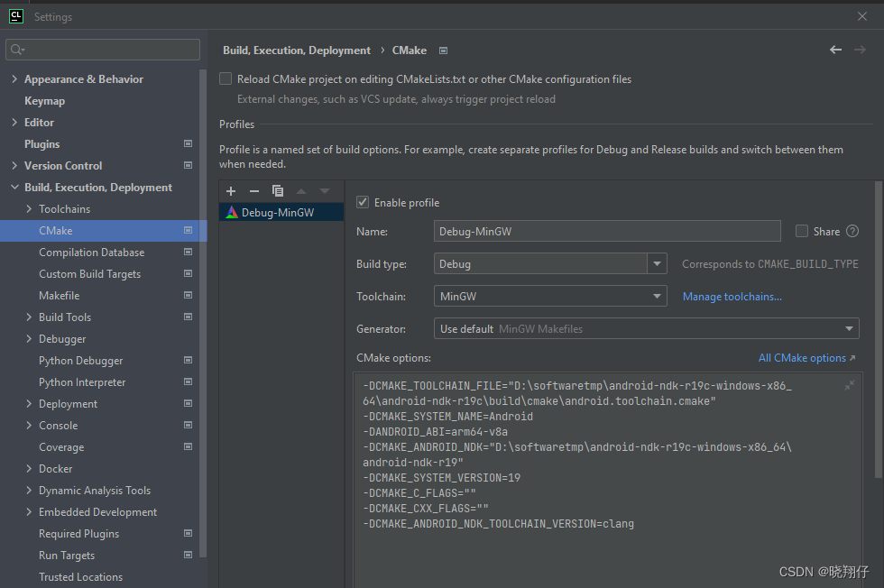Tick the Share checkbox
Image resolution: width=884 pixels, height=588 pixels.
[x=802, y=231]
